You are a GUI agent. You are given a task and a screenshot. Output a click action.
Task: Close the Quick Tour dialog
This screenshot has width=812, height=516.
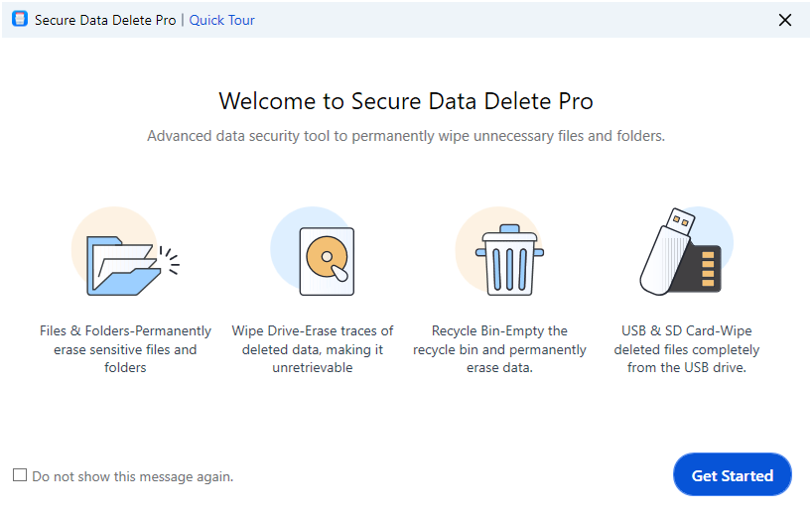tap(785, 20)
